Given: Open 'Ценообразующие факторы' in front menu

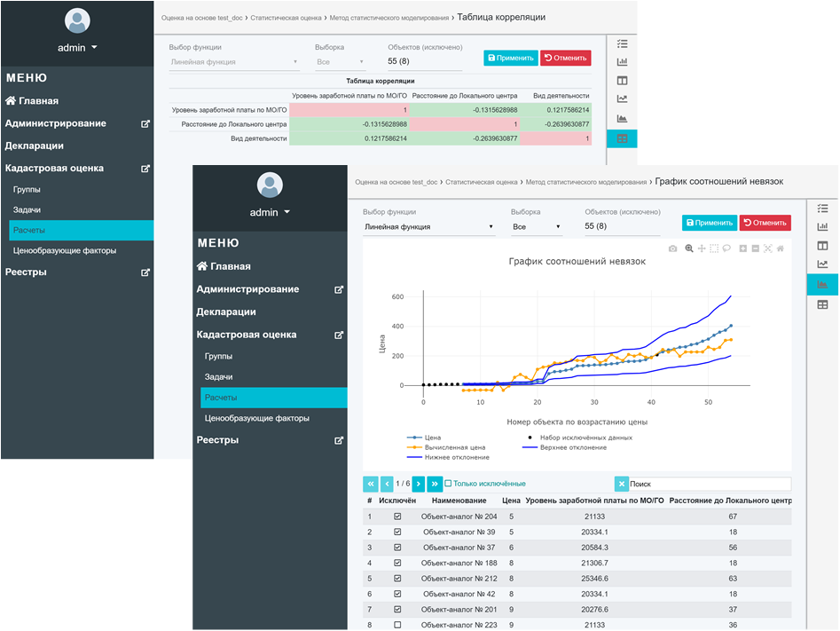Looking at the screenshot, I should pos(256,418).
